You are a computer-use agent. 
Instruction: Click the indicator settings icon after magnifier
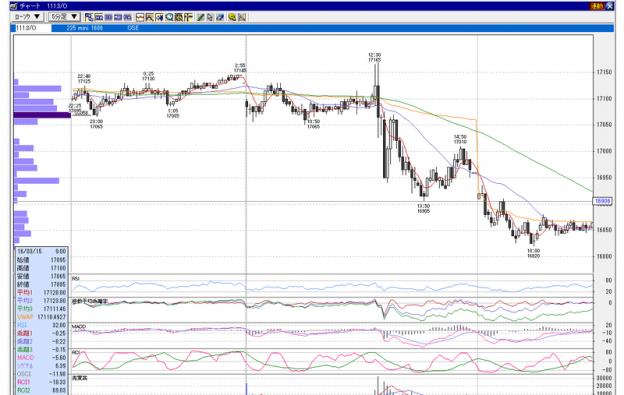tap(179, 17)
